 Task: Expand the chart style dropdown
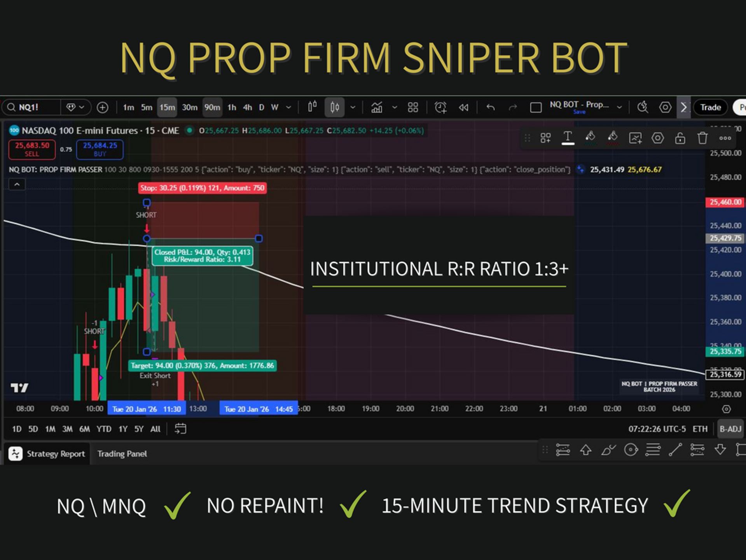(x=353, y=107)
